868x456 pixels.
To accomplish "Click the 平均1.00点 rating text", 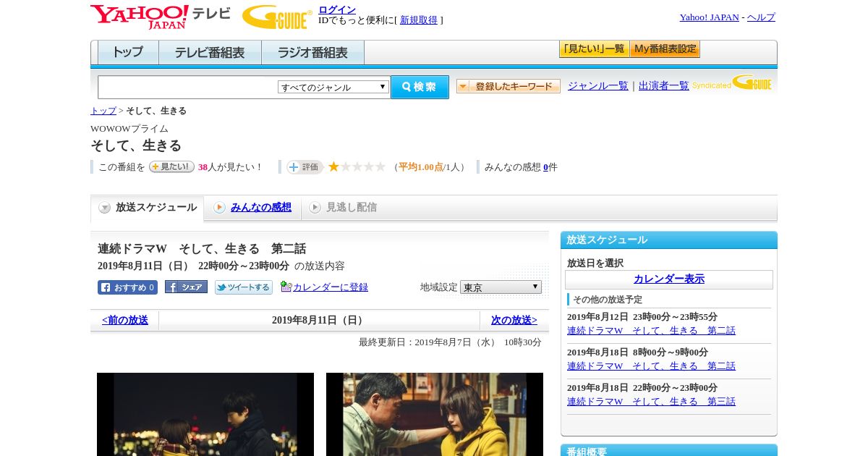I will (420, 167).
